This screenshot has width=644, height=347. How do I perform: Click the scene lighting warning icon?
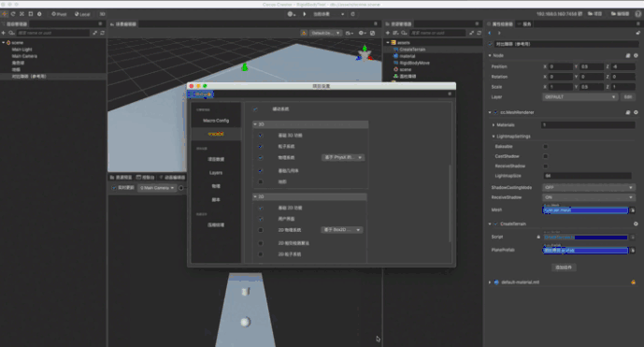[304, 33]
